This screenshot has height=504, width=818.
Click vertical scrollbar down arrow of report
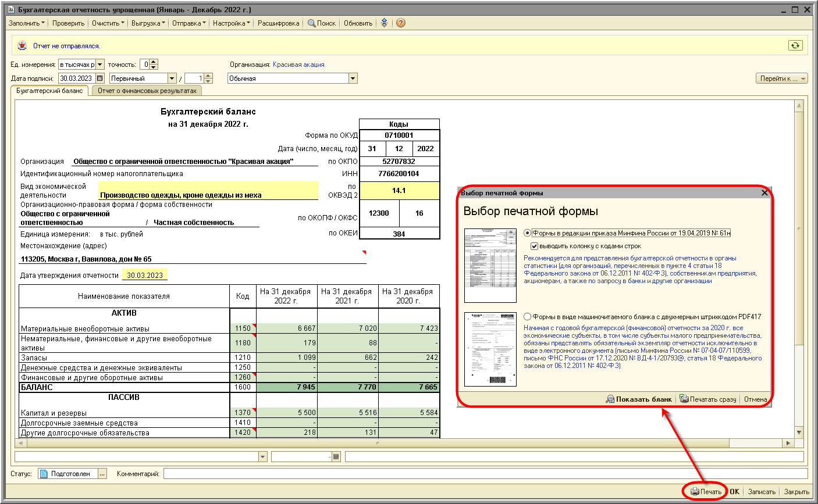point(799,432)
